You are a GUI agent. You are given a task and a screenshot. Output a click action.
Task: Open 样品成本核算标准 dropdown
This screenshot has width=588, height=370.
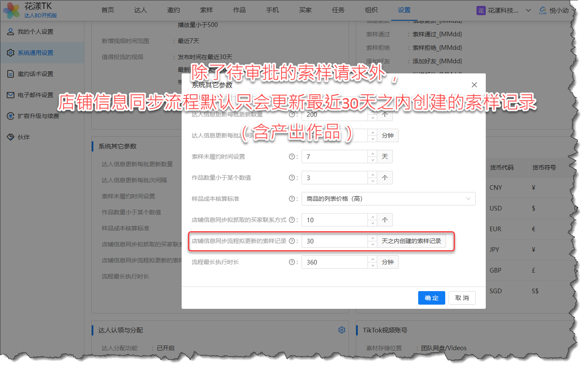tap(388, 199)
